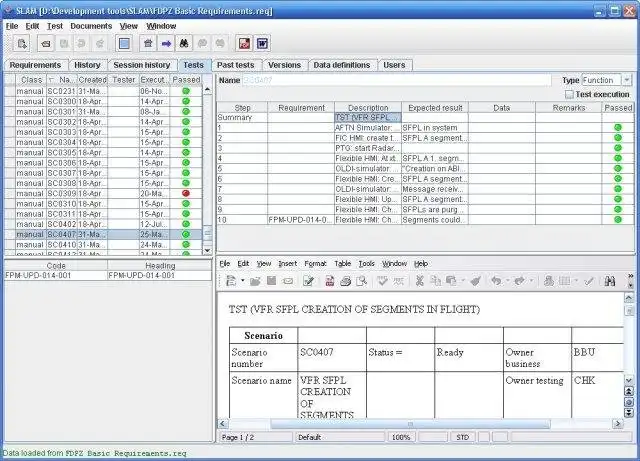The width and height of the screenshot is (640, 461).
Task: Click the blue right arrow toolbar icon
Action: (167, 44)
